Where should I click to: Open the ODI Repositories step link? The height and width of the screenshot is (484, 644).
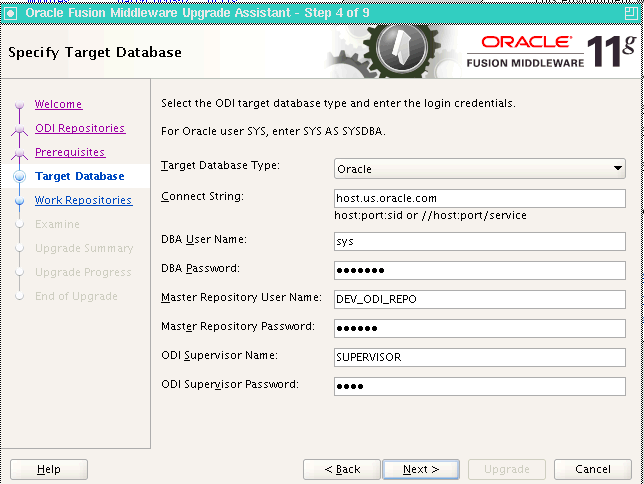tap(80, 128)
